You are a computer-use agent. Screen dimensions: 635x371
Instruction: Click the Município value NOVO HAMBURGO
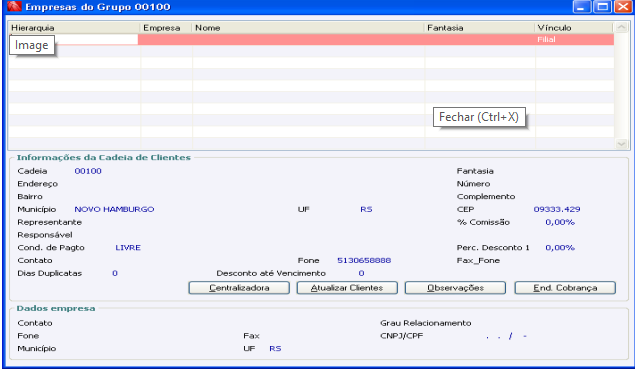pos(114,209)
